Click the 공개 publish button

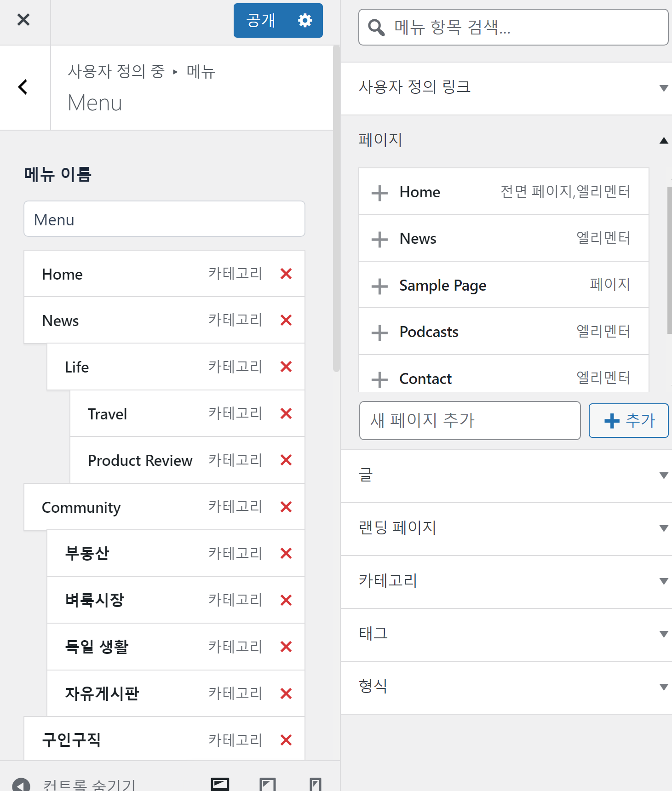tap(261, 20)
